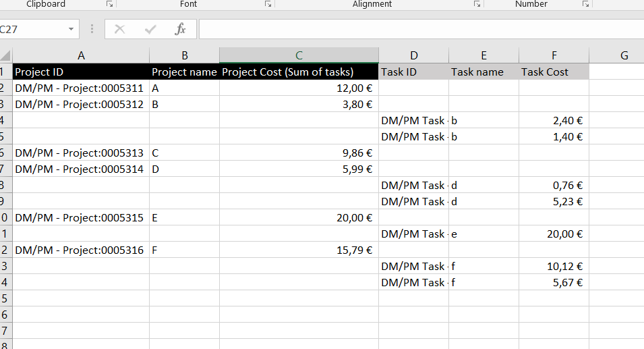
Task: Expand the Name Box dropdown arrow
Action: [71, 29]
